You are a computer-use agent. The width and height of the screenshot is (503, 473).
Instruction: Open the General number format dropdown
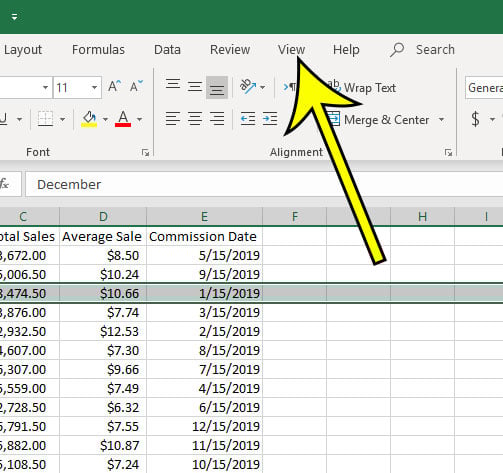click(484, 88)
